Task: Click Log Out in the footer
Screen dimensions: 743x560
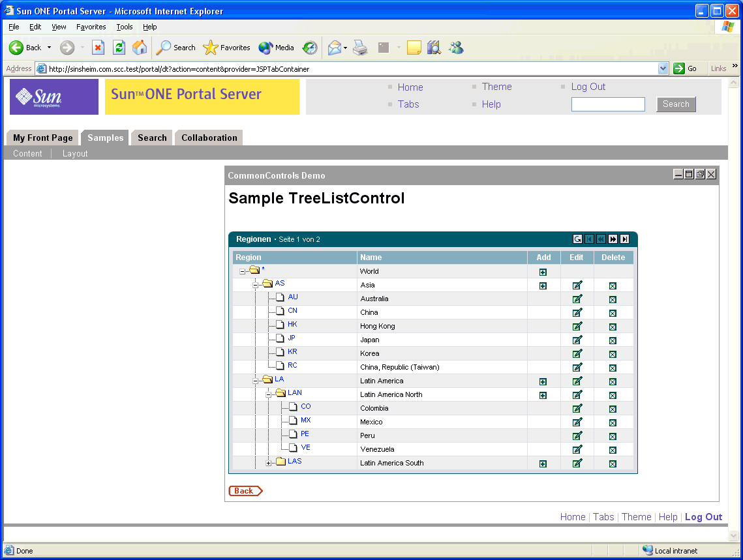Action: click(703, 517)
